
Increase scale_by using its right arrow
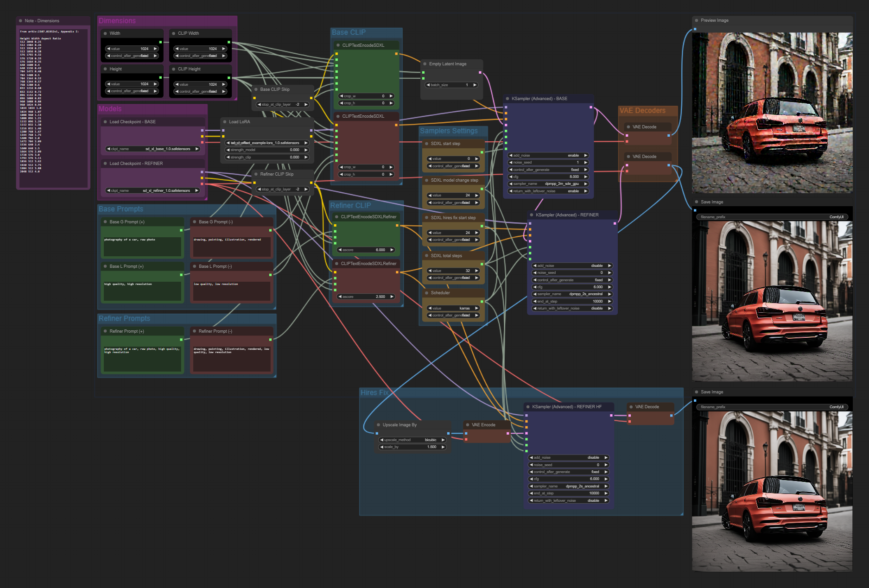(443, 447)
